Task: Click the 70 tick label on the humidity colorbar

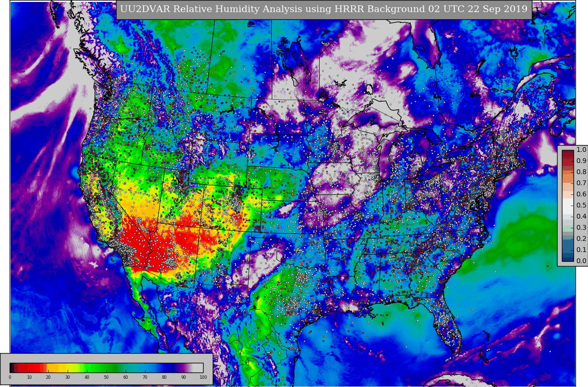Action: point(145,377)
